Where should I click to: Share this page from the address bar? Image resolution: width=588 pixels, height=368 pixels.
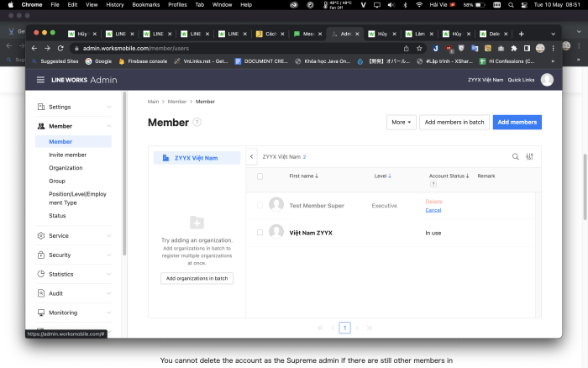coord(406,49)
